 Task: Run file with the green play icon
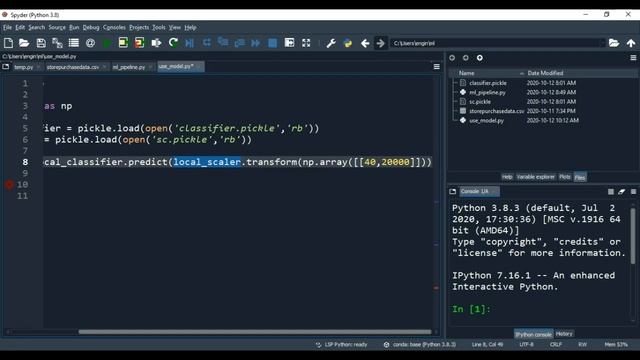(x=107, y=43)
